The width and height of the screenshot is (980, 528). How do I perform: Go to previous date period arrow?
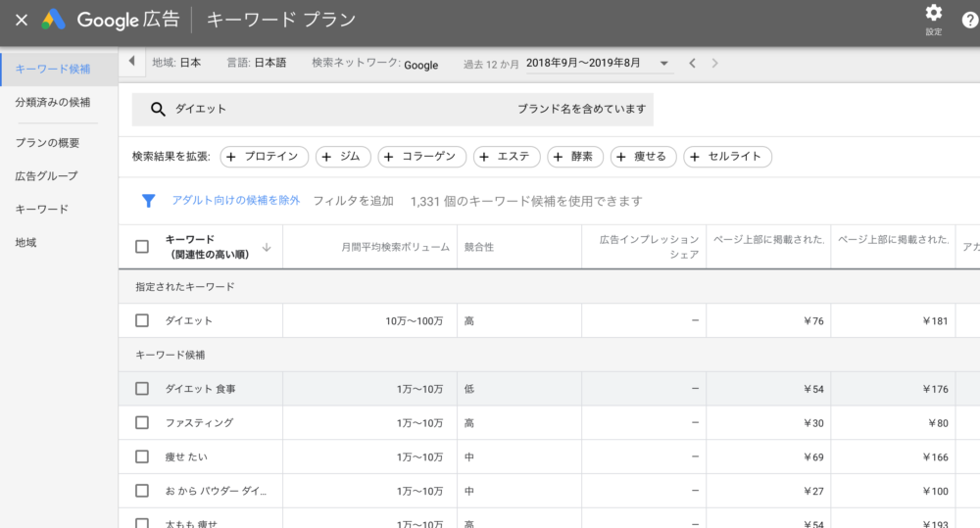692,63
